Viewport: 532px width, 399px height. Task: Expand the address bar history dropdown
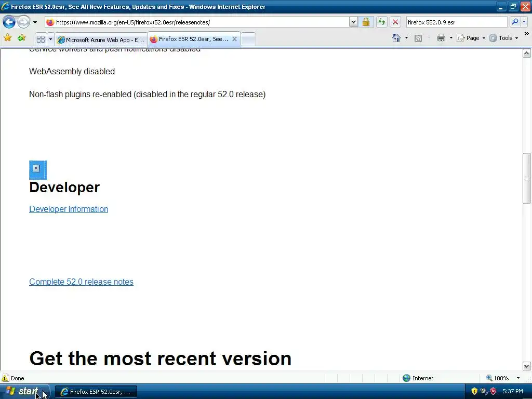[x=353, y=22]
